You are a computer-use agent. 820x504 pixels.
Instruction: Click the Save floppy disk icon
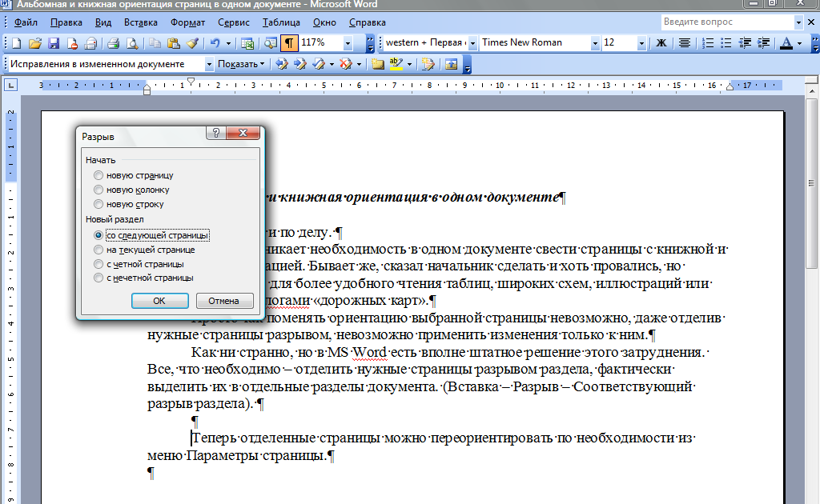coord(54,43)
